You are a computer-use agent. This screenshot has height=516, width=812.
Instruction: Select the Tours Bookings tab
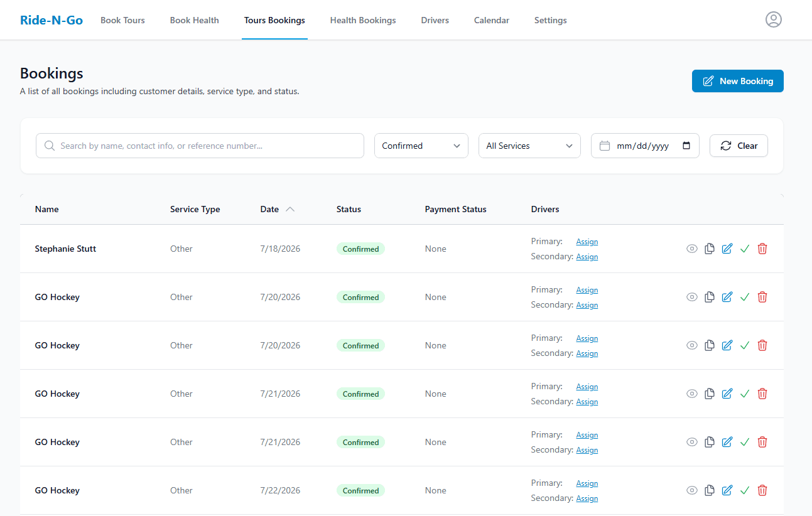(x=274, y=20)
